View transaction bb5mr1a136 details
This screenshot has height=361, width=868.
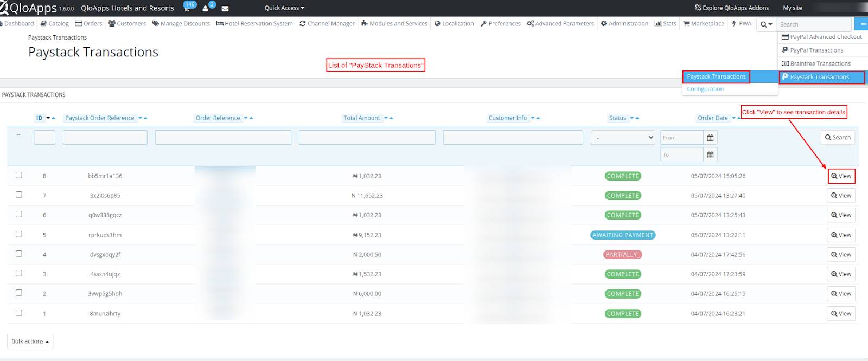tap(841, 176)
